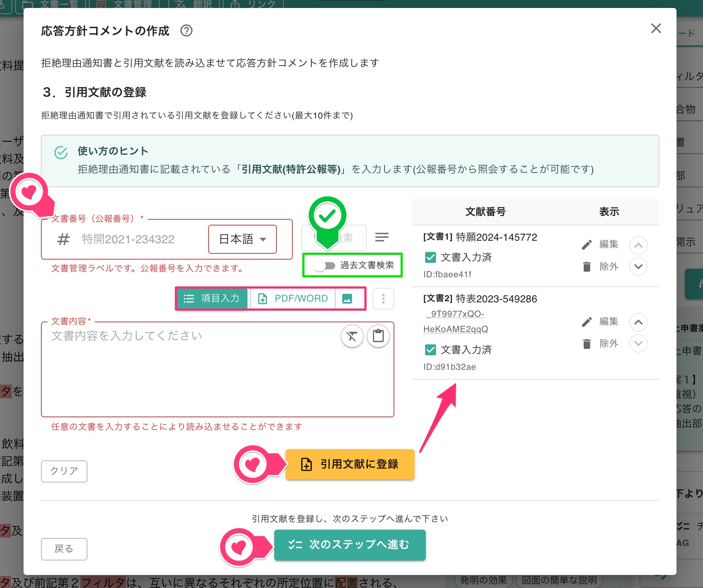The image size is (703, 588).
Task: Click the 戻る button
Action: coord(64,549)
